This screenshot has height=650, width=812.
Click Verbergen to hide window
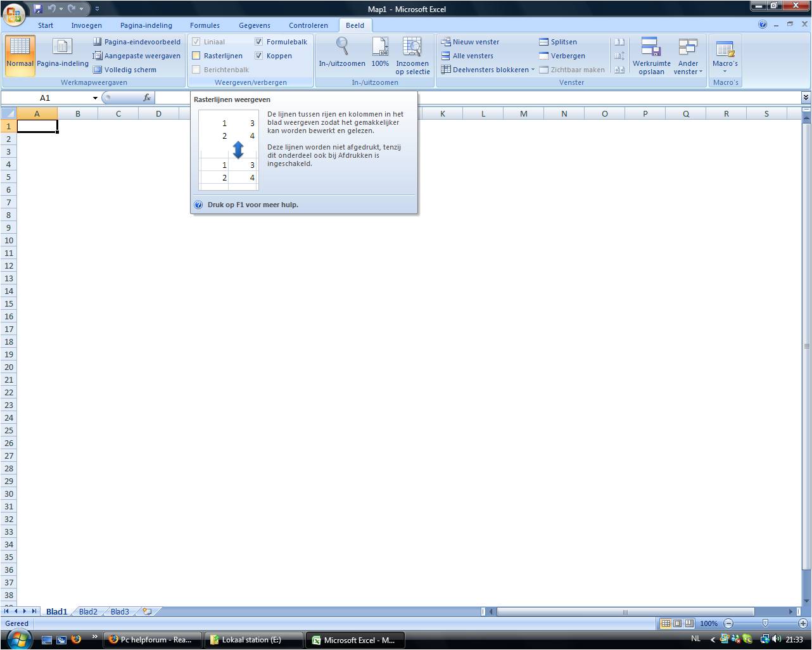click(x=562, y=56)
